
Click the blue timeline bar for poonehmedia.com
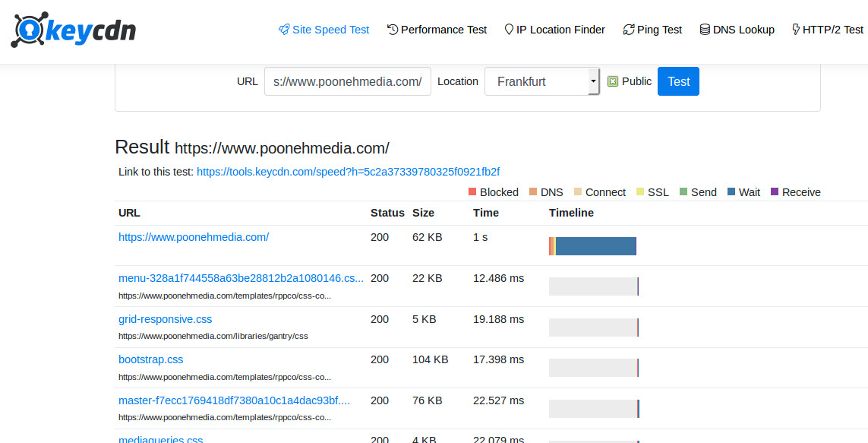pos(595,246)
